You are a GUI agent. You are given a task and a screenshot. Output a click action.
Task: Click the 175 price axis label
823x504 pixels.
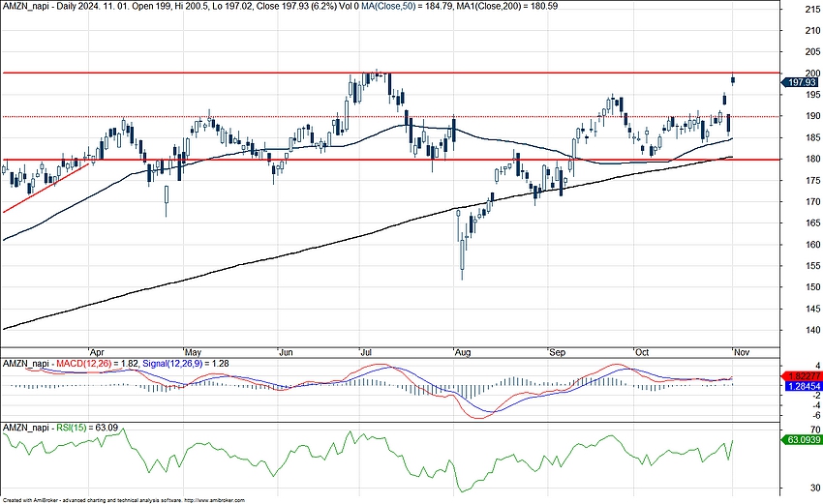tap(812, 180)
